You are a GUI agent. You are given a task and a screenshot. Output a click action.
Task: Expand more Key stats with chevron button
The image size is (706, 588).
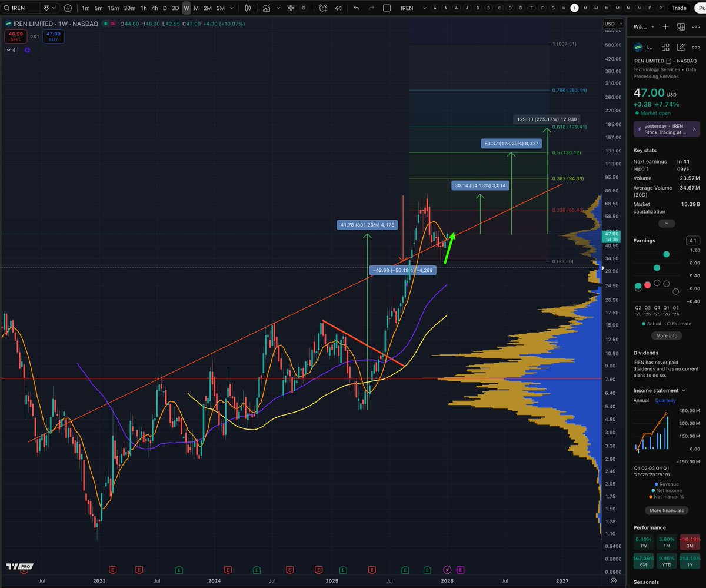pyautogui.click(x=666, y=224)
